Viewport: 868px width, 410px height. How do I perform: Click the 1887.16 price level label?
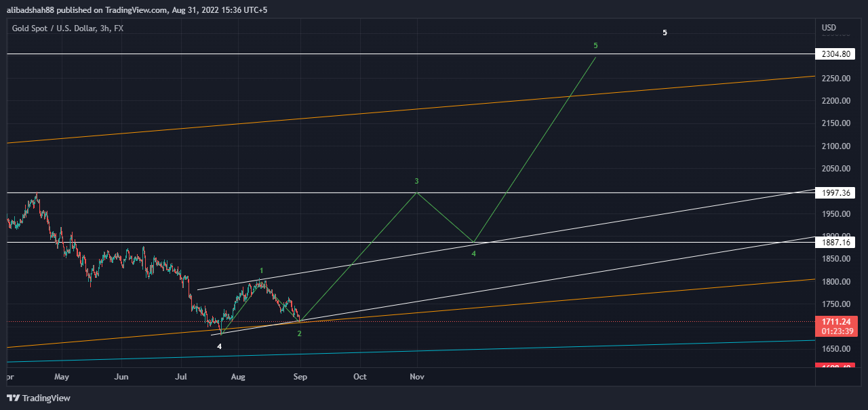click(835, 242)
